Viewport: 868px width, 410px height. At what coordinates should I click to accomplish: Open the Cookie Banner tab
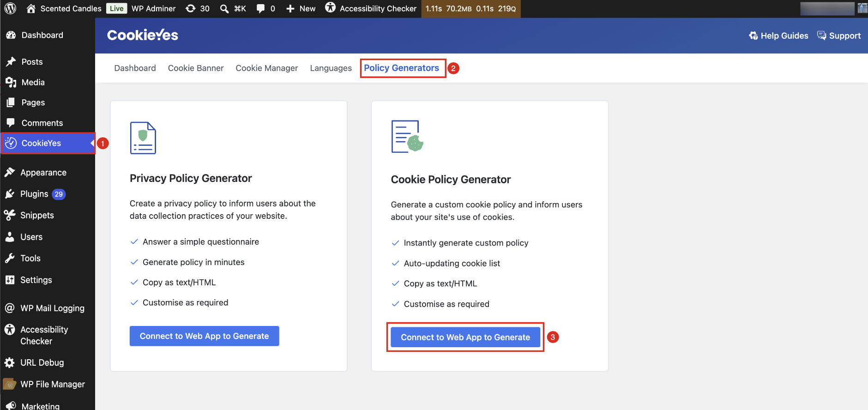click(x=196, y=68)
